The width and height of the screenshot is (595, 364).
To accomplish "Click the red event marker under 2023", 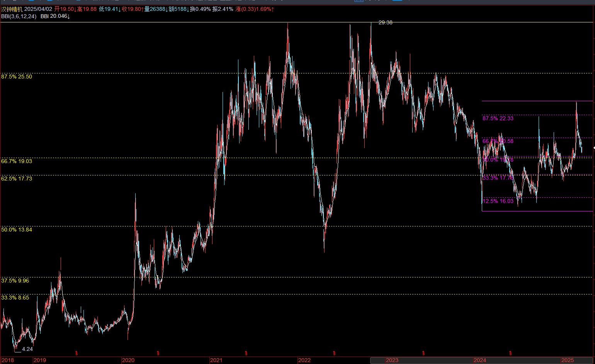I will (423, 353).
